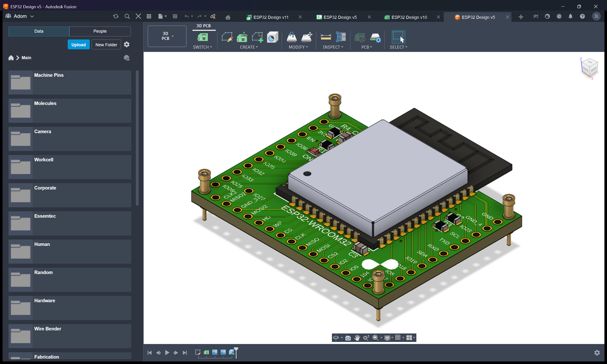Viewport: 607px width, 364px height.
Task: Open data panel settings gear
Action: (x=127, y=44)
